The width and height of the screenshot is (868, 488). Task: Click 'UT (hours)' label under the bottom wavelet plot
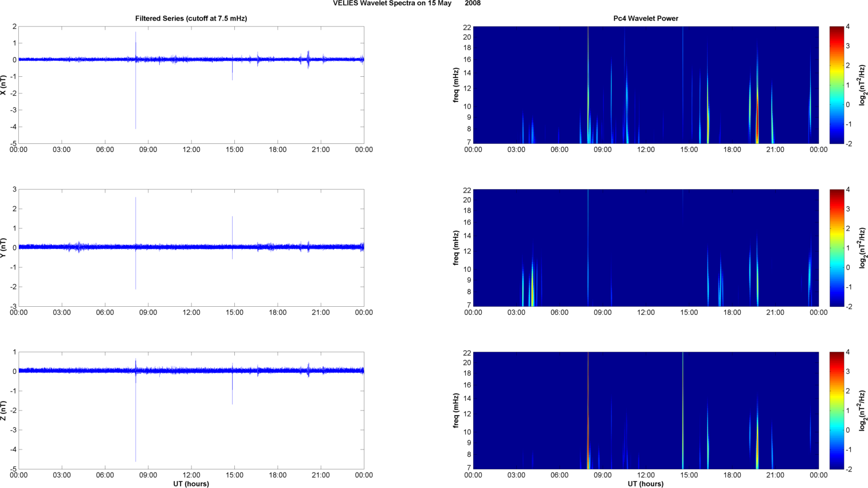point(646,484)
